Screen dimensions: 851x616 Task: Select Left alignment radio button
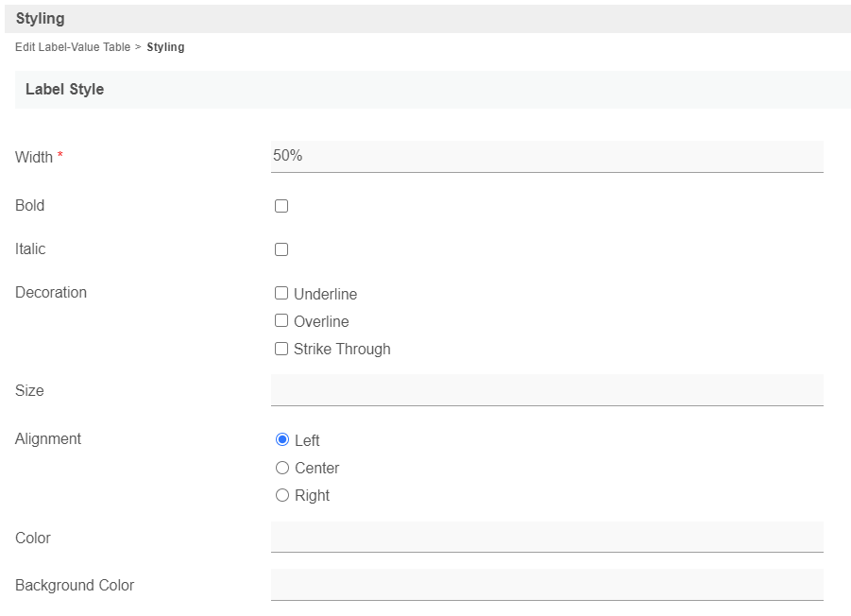(x=282, y=439)
